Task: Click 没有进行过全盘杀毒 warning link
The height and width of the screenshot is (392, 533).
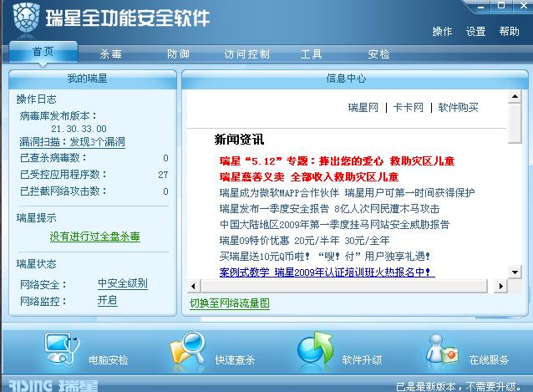Action: (95, 237)
